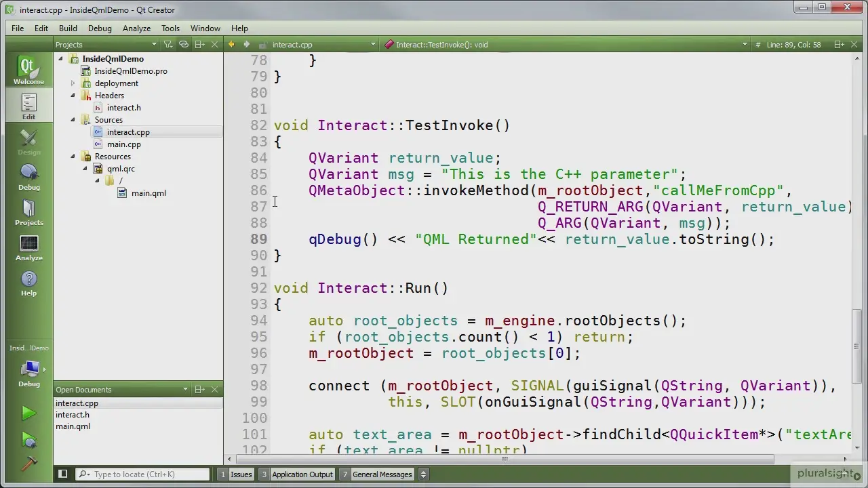Screen dimensions: 868x488
Task: Show the General Messages pane
Action: tap(377, 474)
